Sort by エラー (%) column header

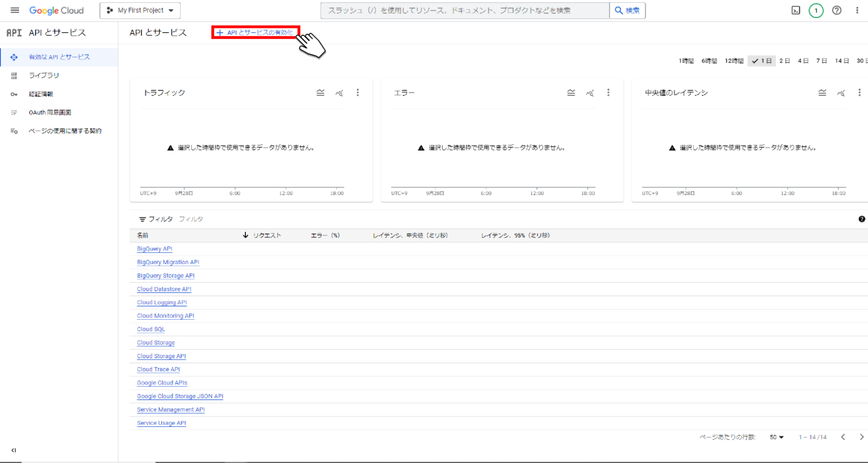[x=325, y=235]
